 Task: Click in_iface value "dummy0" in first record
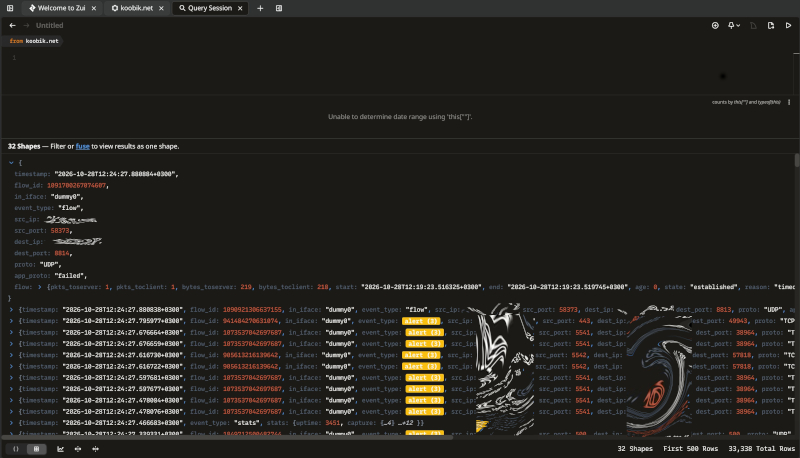[x=65, y=197]
